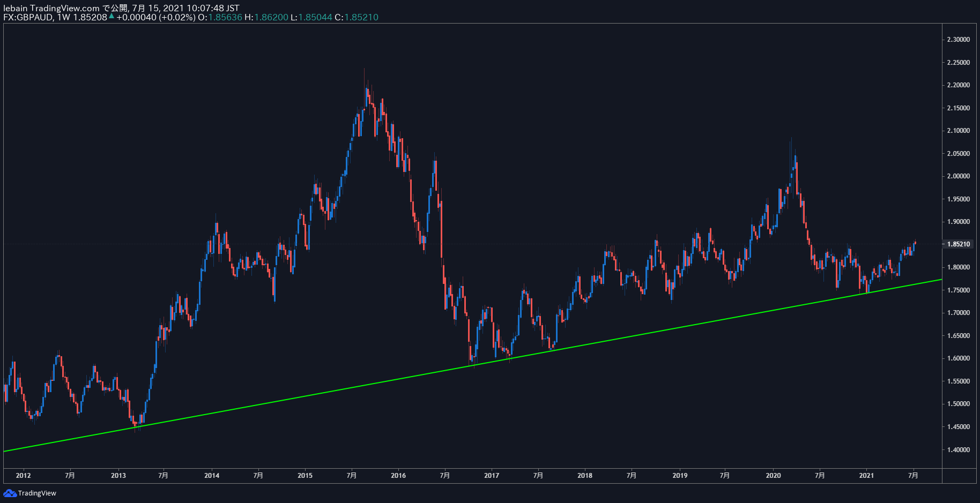Click the 2.30000 price axis label
Viewport: 980px width, 503px height.
[x=959, y=40]
